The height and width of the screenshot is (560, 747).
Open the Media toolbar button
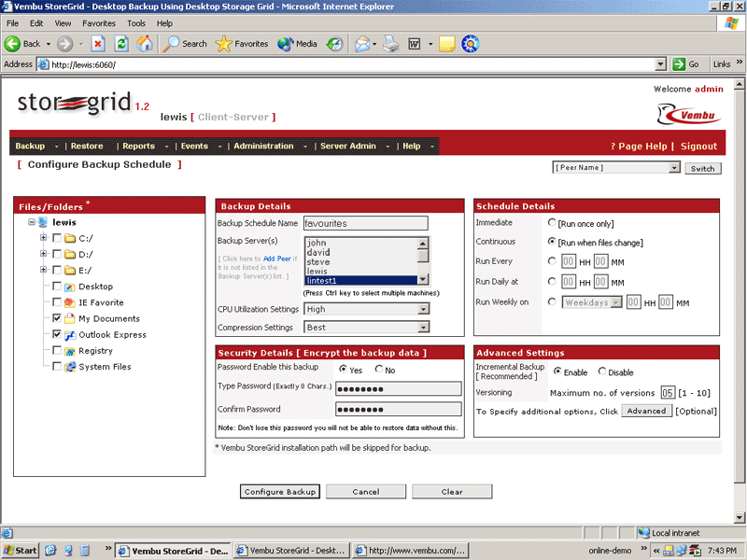point(297,44)
